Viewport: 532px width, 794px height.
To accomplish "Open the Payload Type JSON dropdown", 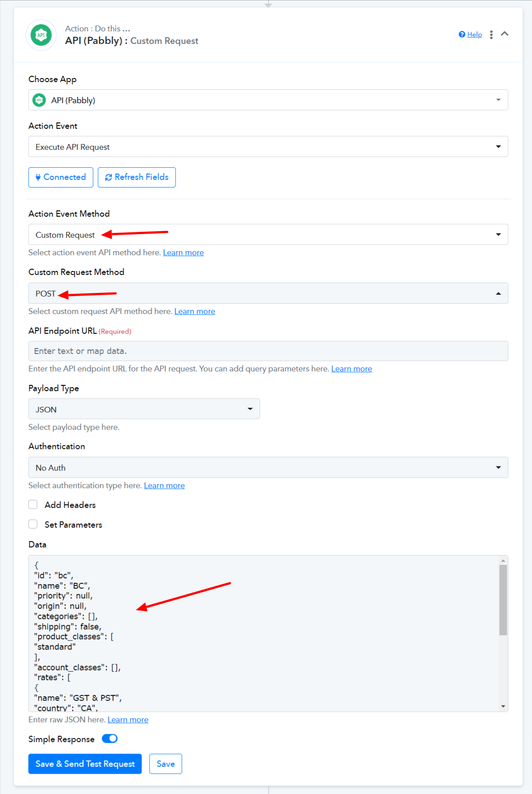I will pyautogui.click(x=144, y=409).
